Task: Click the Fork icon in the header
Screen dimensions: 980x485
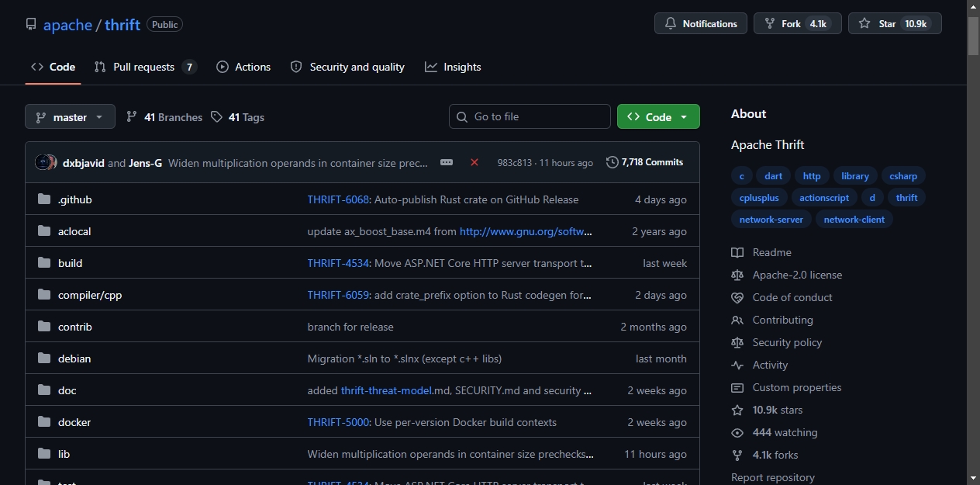Action: (770, 24)
